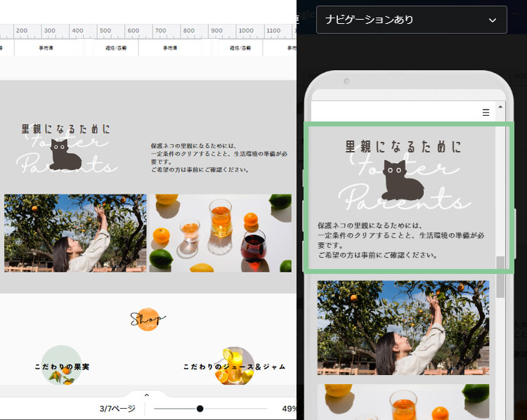Expand the page panel using the up chevron

(x=146, y=395)
